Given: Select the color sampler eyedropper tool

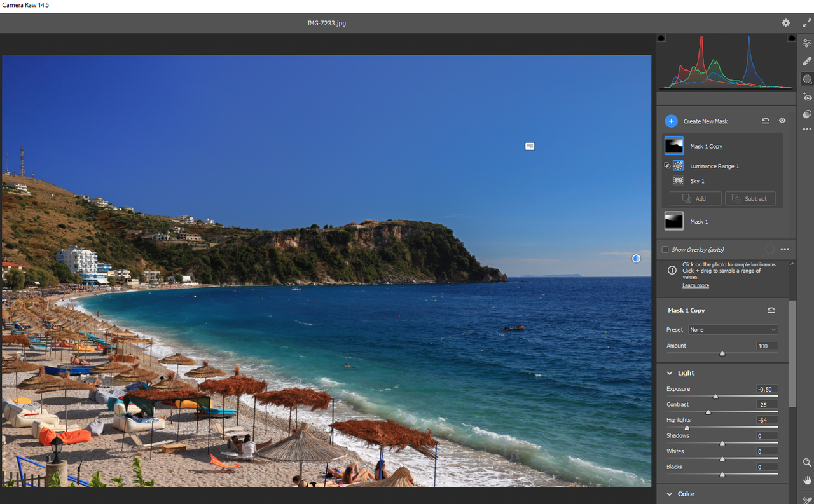Looking at the screenshot, I should (x=807, y=500).
